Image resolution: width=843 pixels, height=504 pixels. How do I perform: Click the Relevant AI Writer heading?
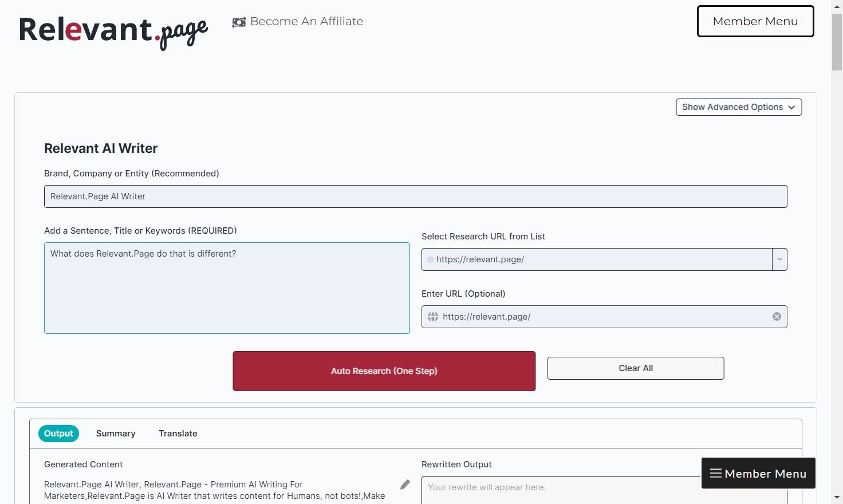click(101, 148)
